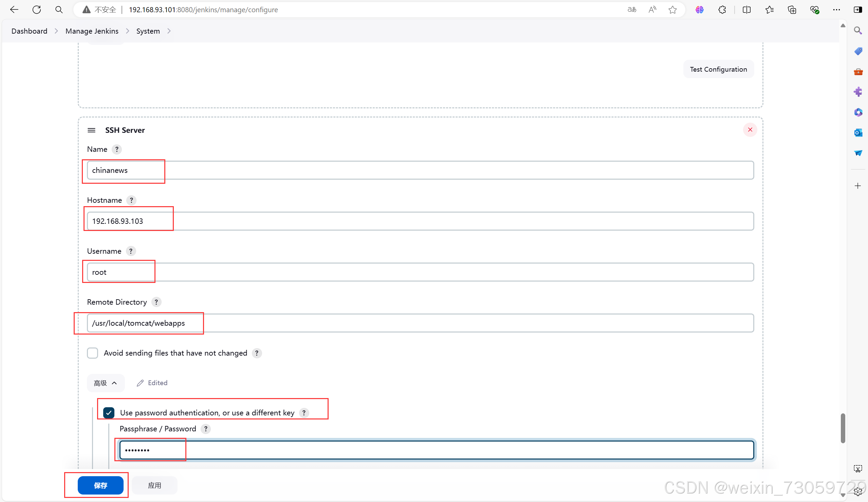The image size is (868, 502).
Task: Open the extensions puzzle icon
Action: 722,10
